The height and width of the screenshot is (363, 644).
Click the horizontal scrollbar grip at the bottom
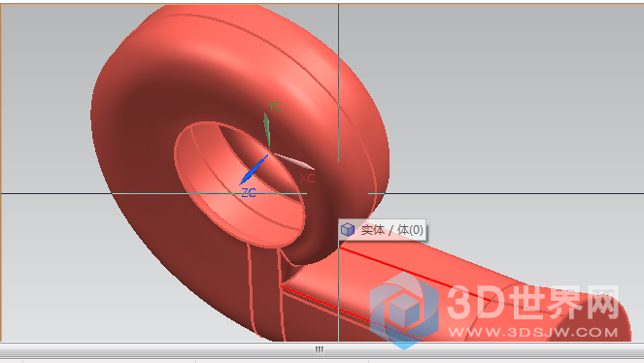320,349
